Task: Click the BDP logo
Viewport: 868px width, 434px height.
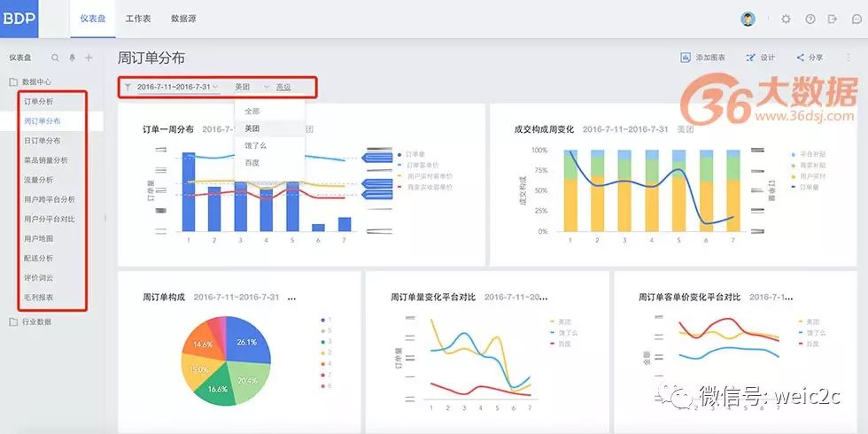Action: 19,19
